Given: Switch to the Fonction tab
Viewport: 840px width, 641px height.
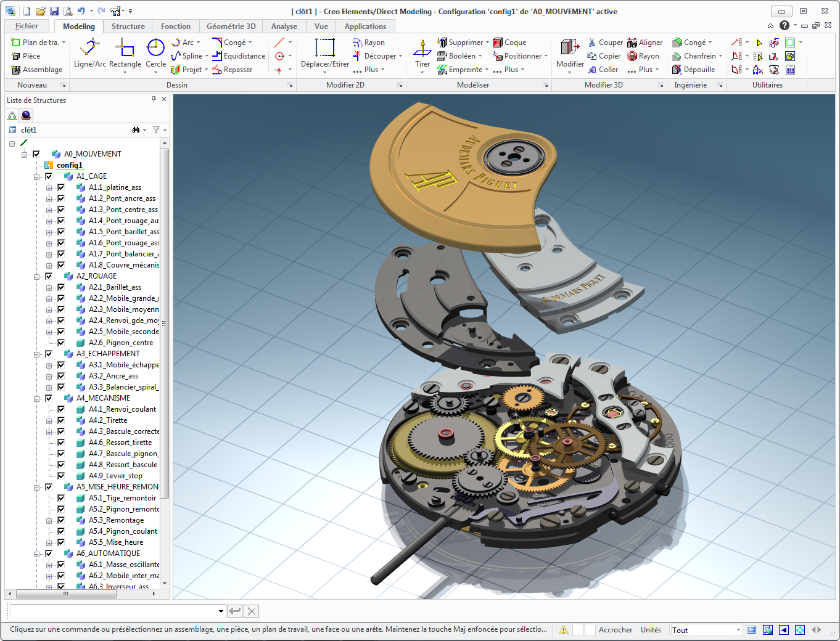Looking at the screenshot, I should click(176, 27).
